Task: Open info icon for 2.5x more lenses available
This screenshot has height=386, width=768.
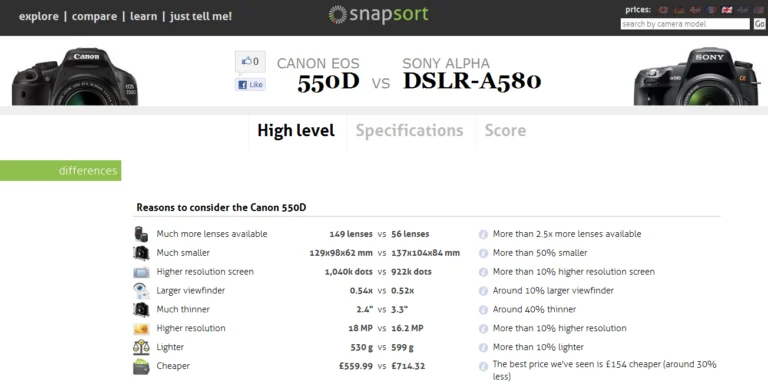Action: pos(483,234)
